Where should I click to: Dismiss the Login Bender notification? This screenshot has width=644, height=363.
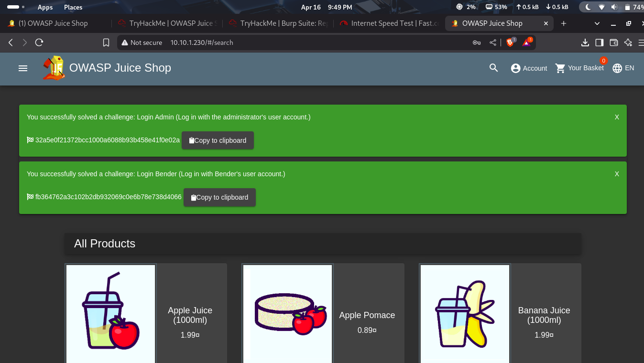point(617,174)
